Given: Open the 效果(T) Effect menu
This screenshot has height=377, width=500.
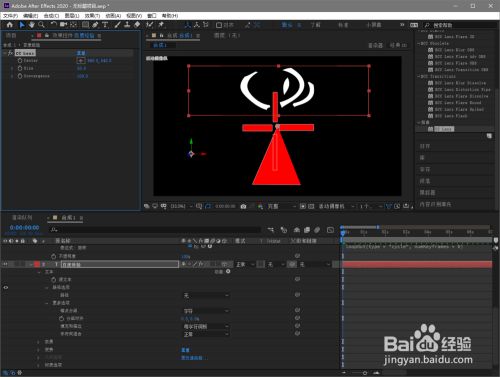Looking at the screenshot, I should click(x=92, y=16).
